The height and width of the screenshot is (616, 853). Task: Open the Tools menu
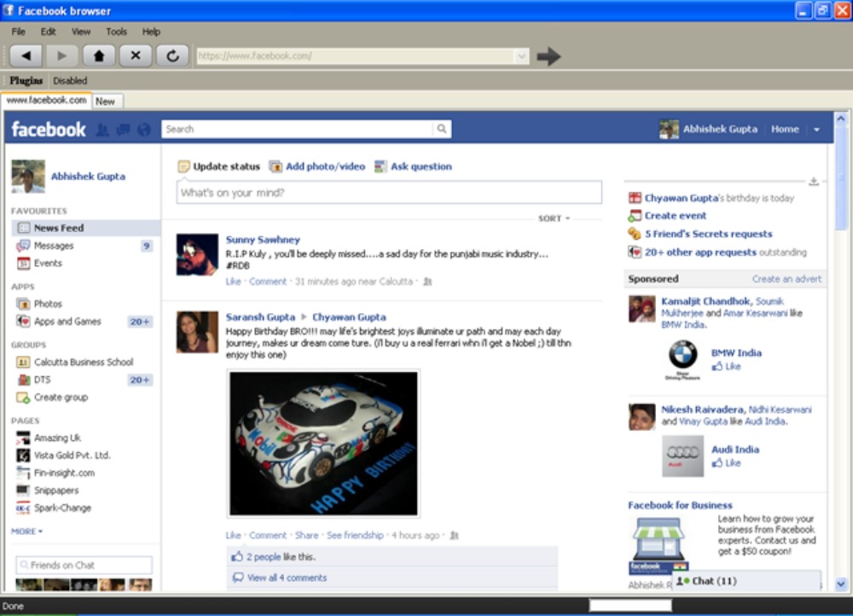116,31
